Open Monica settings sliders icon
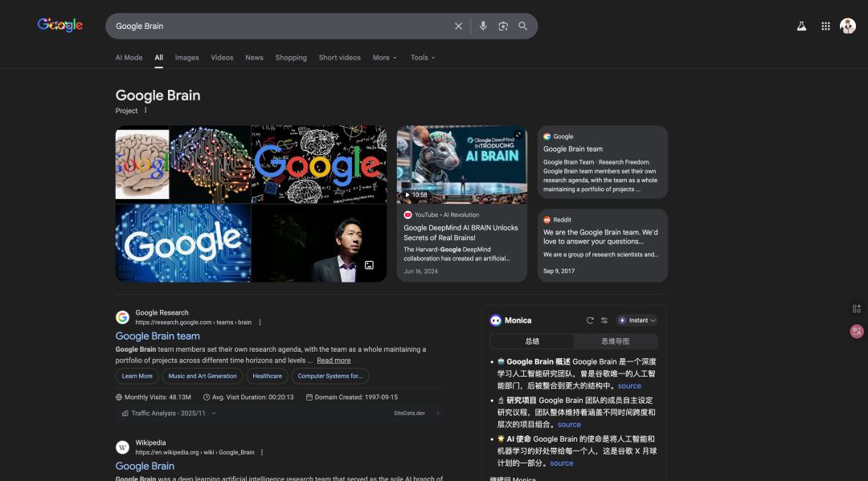 tap(604, 320)
